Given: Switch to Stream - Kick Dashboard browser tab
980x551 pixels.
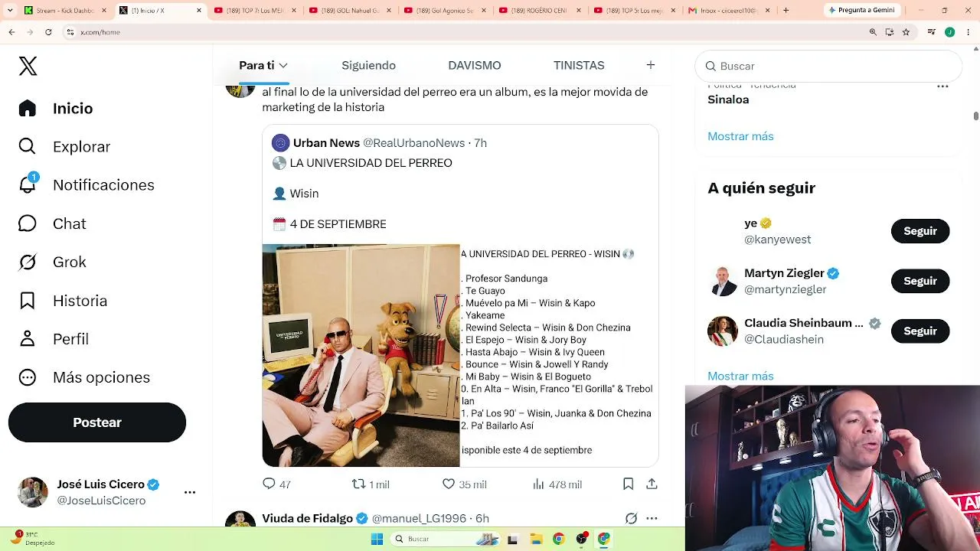Looking at the screenshot, I should click(x=66, y=10).
